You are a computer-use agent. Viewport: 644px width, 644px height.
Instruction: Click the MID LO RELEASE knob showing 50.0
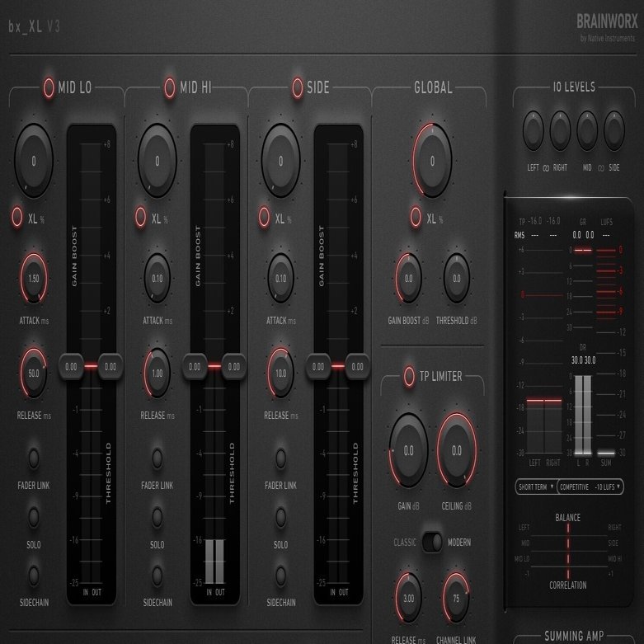pyautogui.click(x=34, y=373)
